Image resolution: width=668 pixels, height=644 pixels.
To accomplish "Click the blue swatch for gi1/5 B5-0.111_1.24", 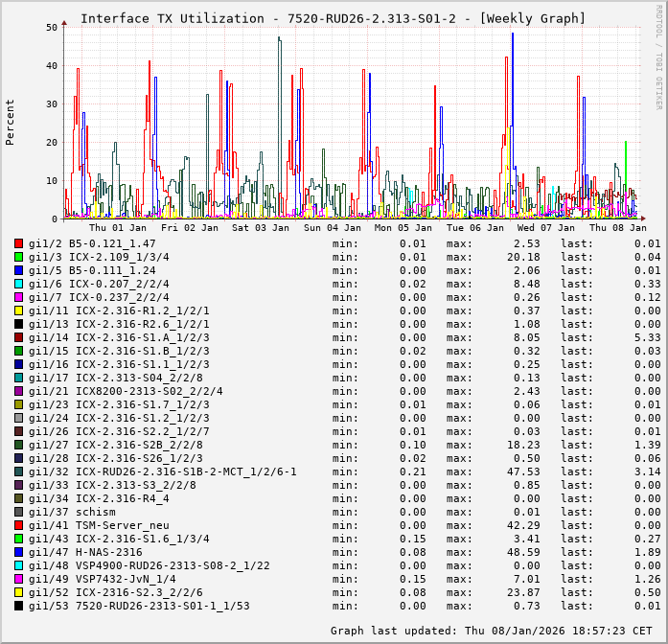I will [x=18, y=270].
